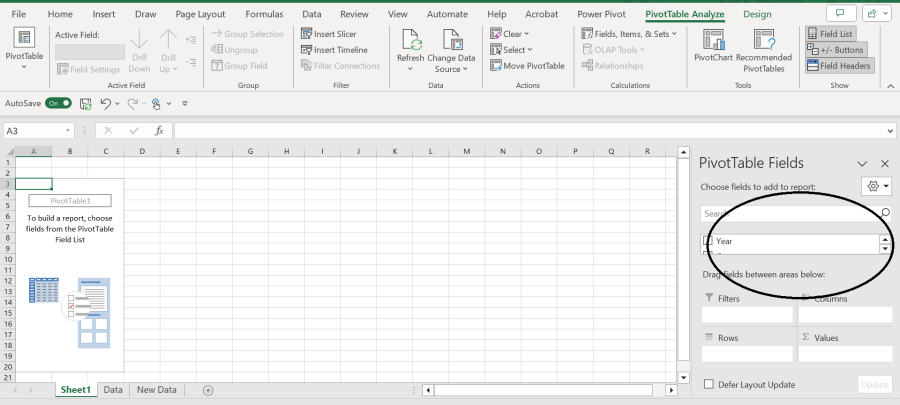Click the Values area drop box
The height and width of the screenshot is (405, 900).
[845, 354]
